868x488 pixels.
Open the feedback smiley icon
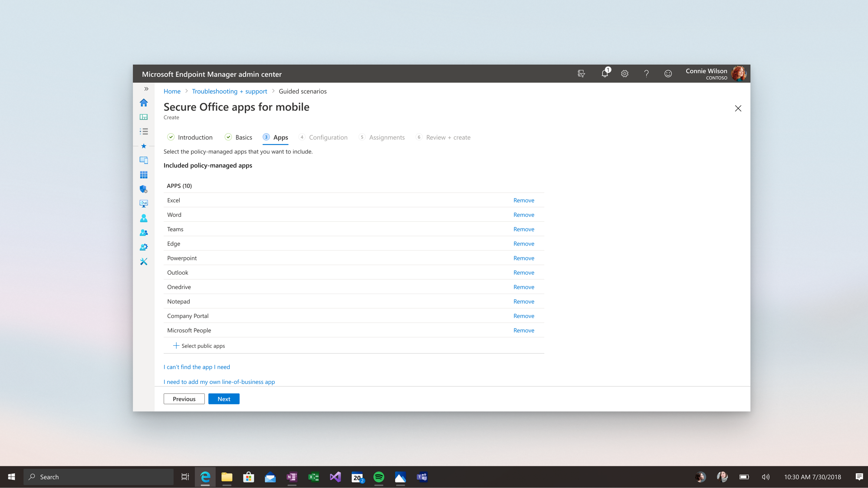[x=668, y=74]
